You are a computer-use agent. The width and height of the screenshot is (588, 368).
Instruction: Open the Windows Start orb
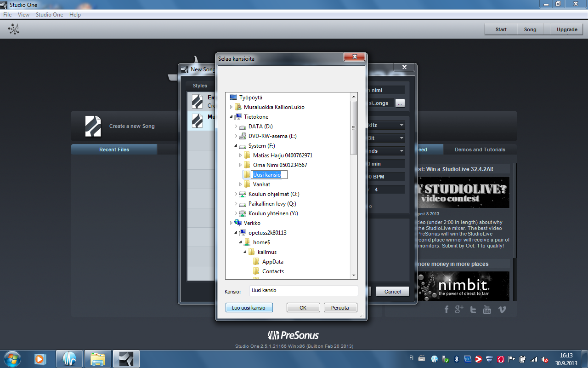point(11,359)
